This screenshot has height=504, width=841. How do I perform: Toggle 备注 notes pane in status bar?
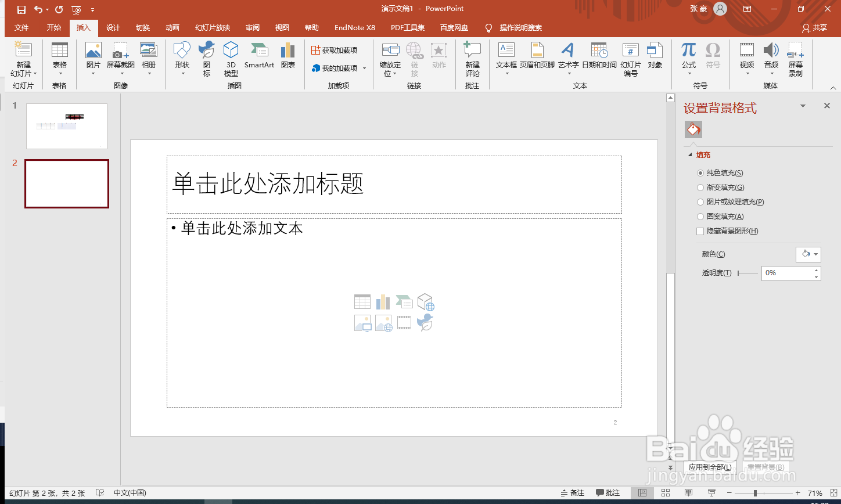tap(572, 493)
